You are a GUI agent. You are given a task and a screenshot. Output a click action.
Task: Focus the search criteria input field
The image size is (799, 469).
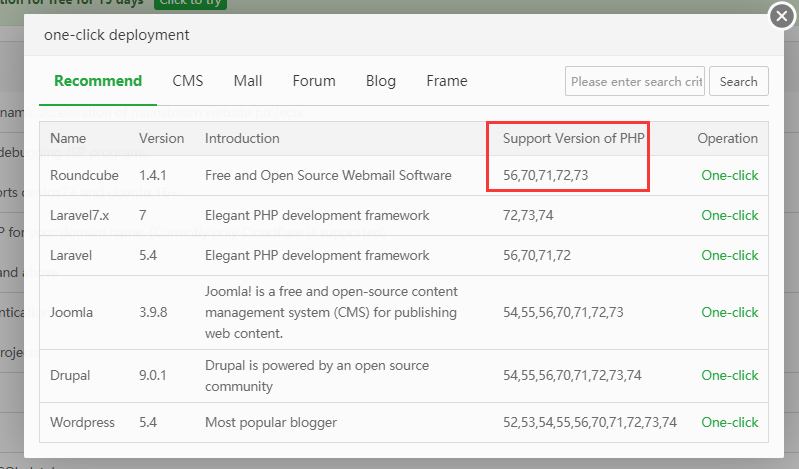tap(635, 82)
